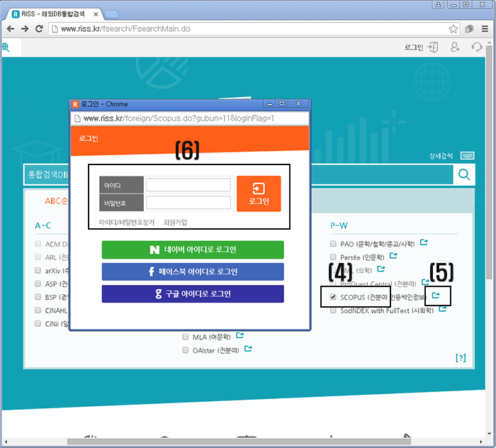This screenshot has width=496, height=448.
Task: Log in with Google ID button
Action: point(193,293)
